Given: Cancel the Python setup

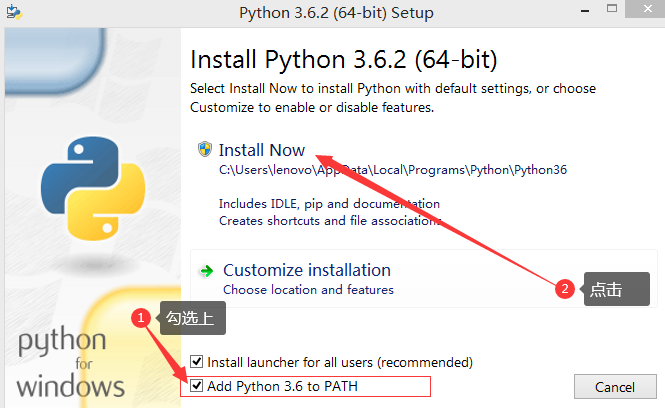Looking at the screenshot, I should click(x=615, y=387).
